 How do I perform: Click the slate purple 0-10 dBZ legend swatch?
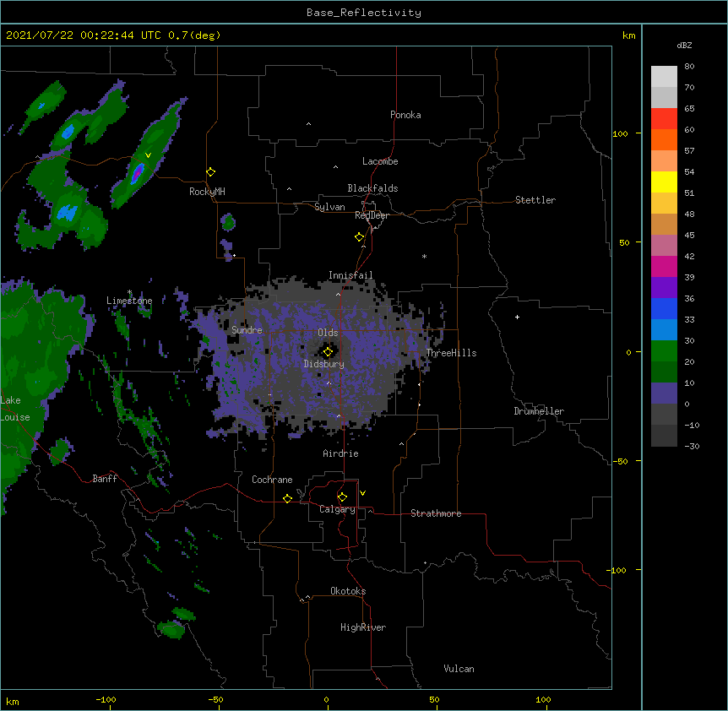click(x=664, y=393)
